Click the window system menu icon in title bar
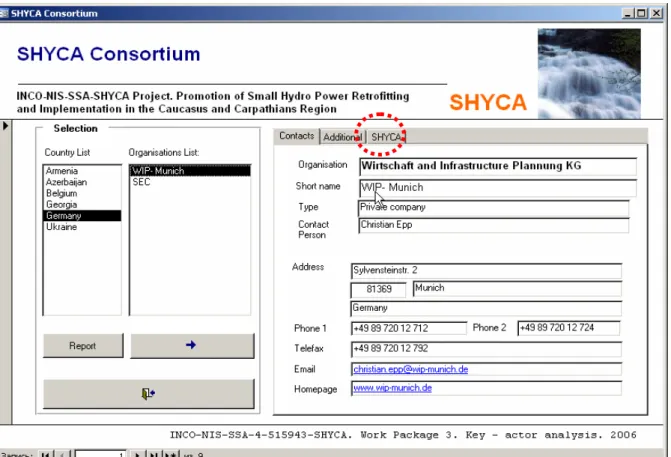The image size is (671, 457). [3, 13]
